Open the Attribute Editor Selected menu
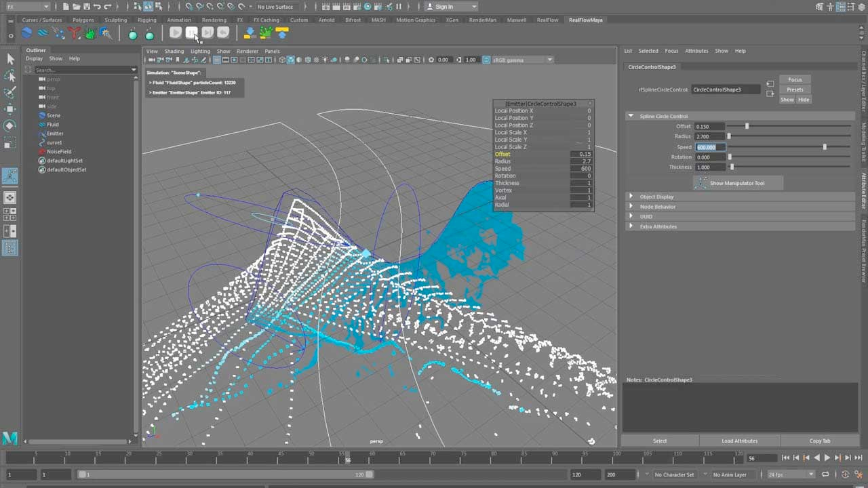The image size is (868, 488). [x=648, y=51]
